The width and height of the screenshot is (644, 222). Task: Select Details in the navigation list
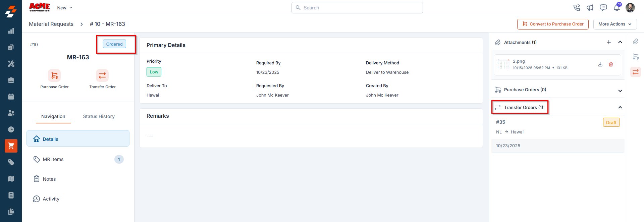[x=78, y=138]
